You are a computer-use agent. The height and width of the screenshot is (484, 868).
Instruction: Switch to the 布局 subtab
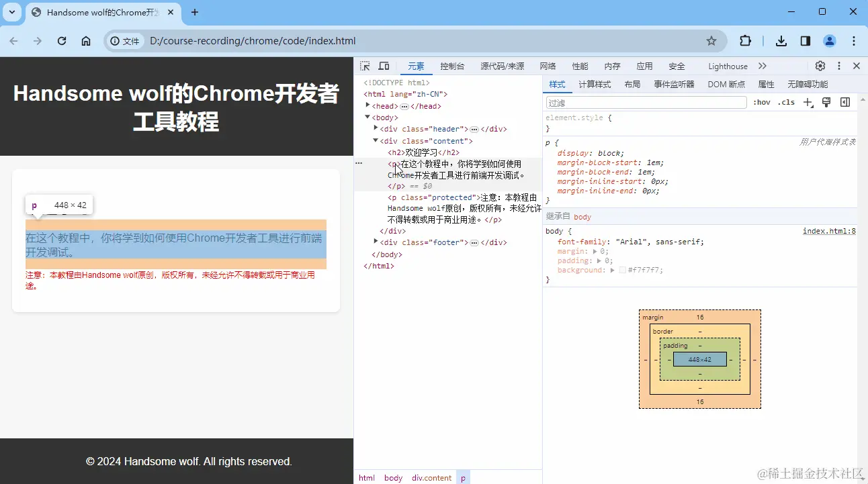632,85
